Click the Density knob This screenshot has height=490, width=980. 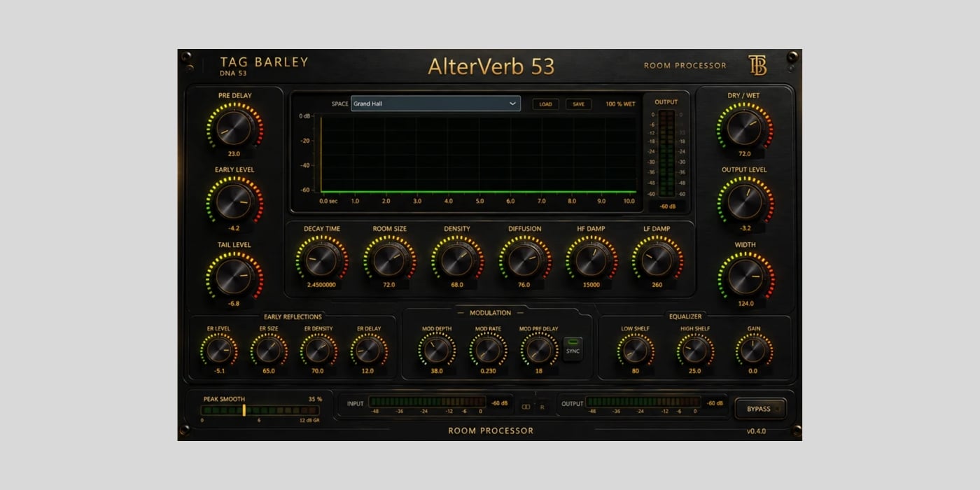[x=457, y=261]
